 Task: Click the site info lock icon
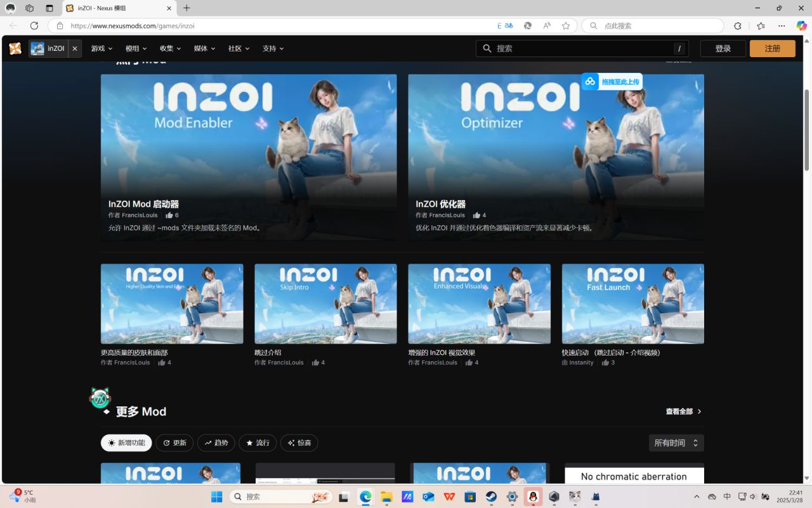pos(60,26)
